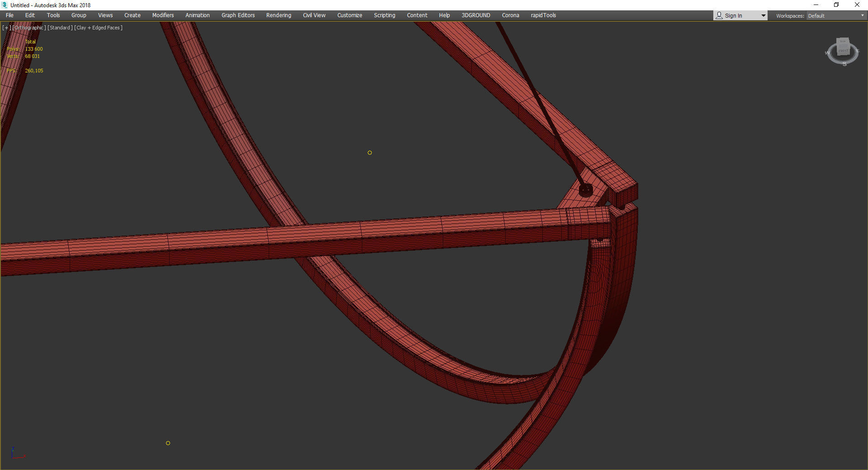This screenshot has width=868, height=470.
Task: Select the Graph Editors menu
Action: pos(238,15)
